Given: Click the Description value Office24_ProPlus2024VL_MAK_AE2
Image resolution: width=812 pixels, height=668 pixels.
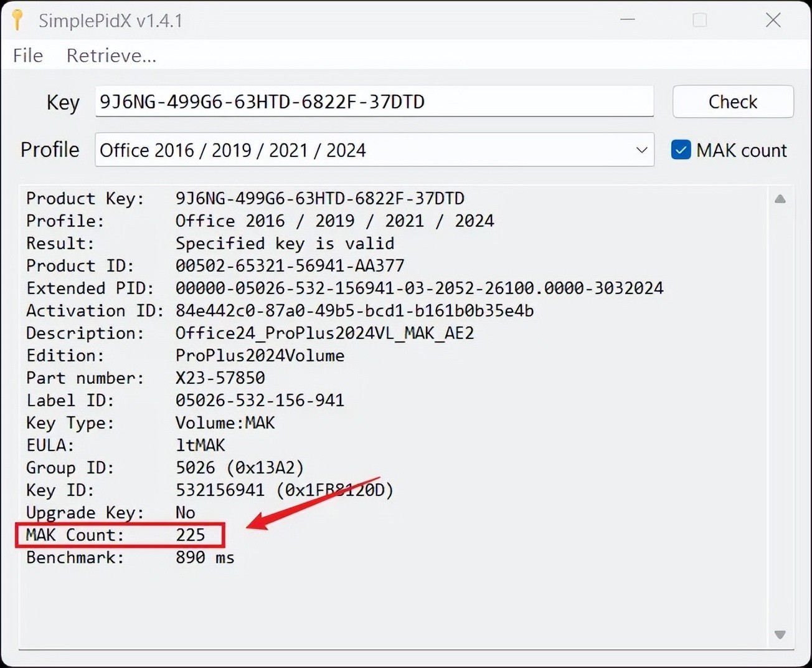Looking at the screenshot, I should (324, 333).
